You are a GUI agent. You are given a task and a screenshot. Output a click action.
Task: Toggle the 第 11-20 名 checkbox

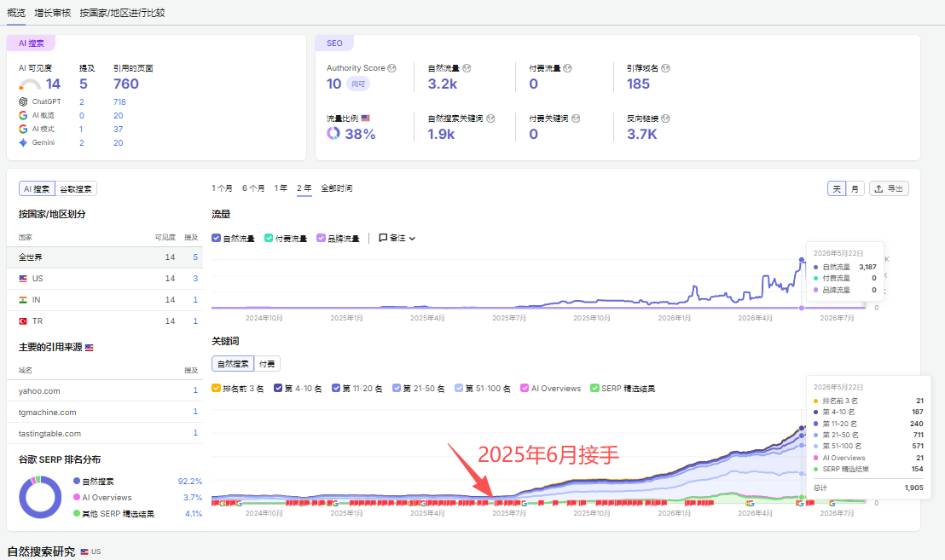[x=336, y=389]
